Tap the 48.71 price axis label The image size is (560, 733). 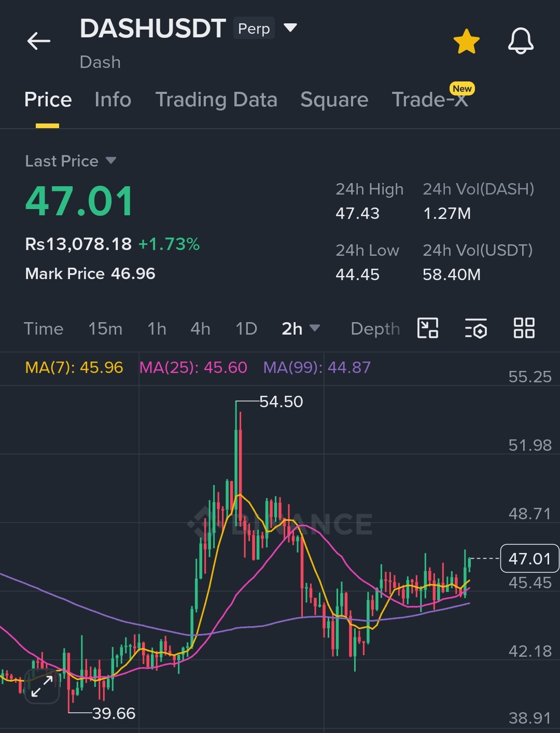coord(530,514)
